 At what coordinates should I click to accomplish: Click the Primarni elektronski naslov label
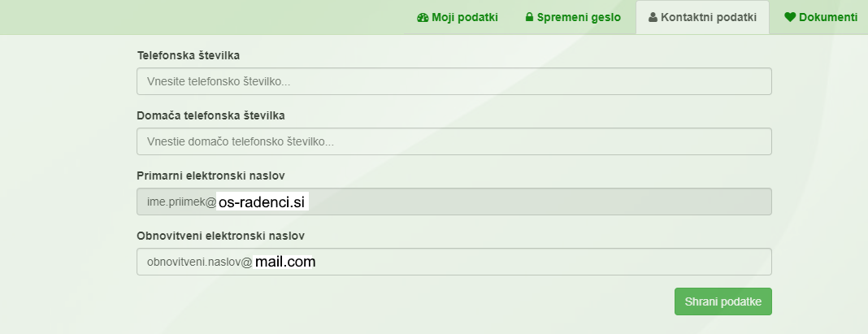210,176
